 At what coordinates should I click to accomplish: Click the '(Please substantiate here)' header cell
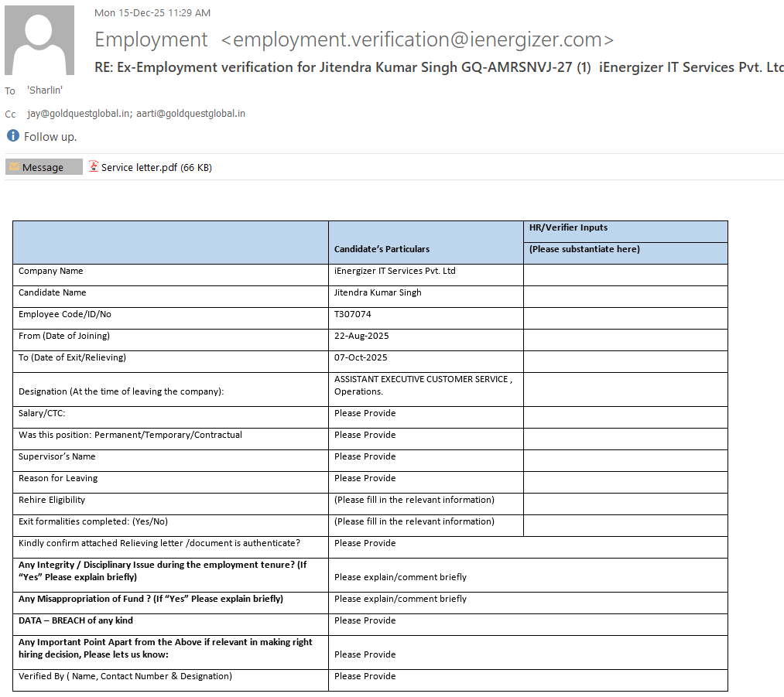[625, 253]
